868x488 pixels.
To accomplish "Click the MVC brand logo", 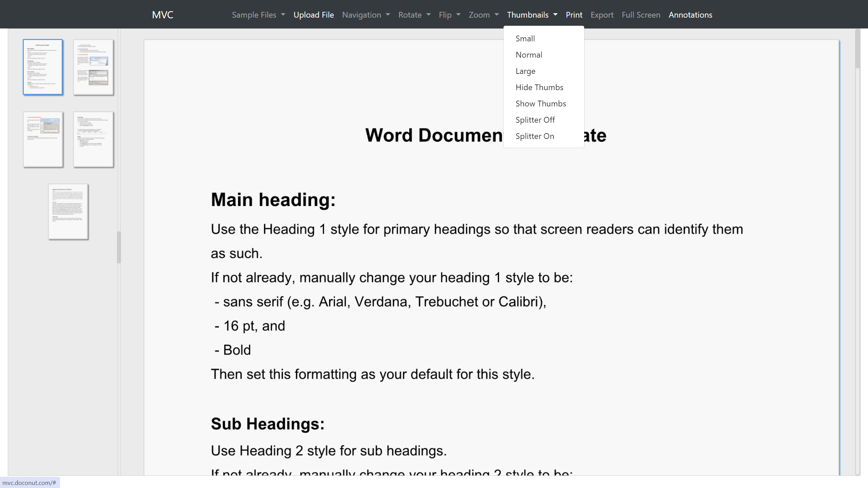I will coord(163,15).
